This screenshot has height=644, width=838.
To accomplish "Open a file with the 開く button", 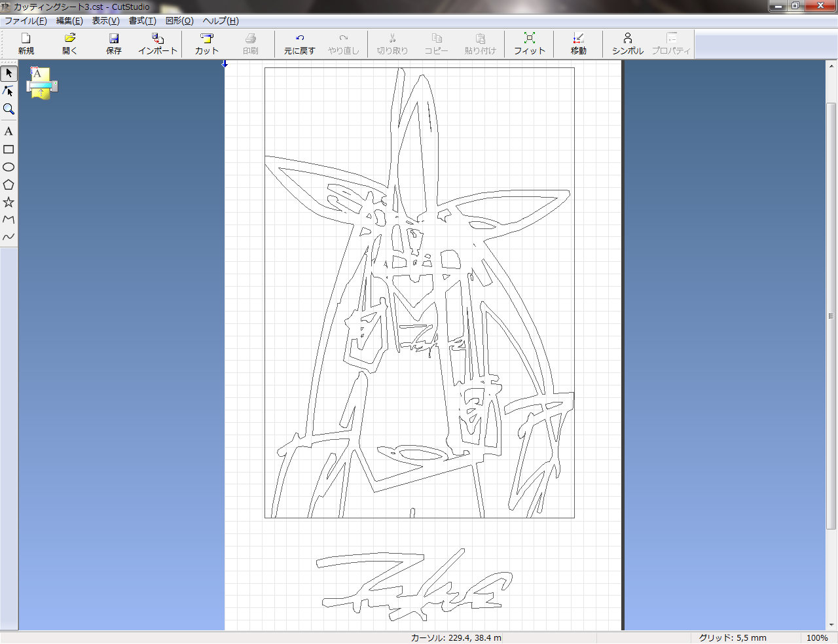I will pos(70,44).
